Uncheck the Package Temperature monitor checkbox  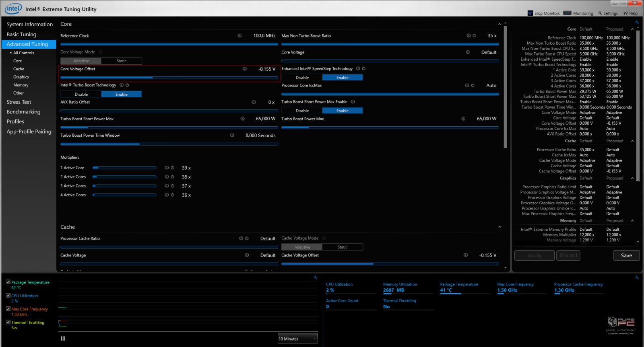tap(8, 282)
